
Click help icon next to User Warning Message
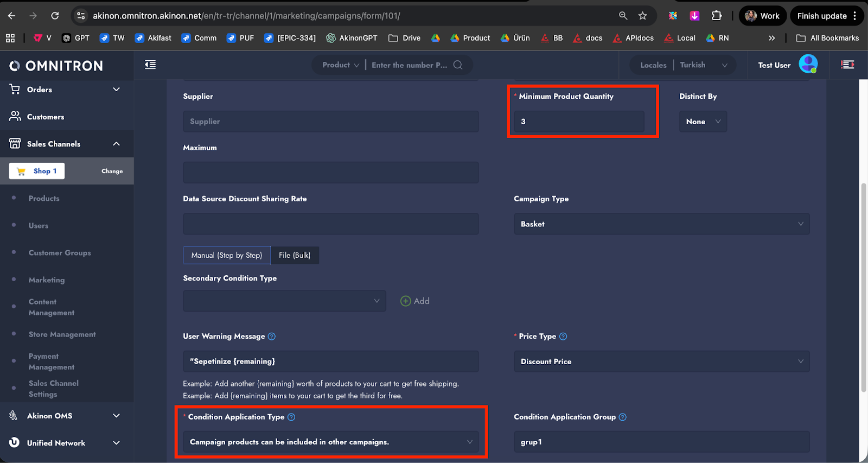tap(272, 337)
